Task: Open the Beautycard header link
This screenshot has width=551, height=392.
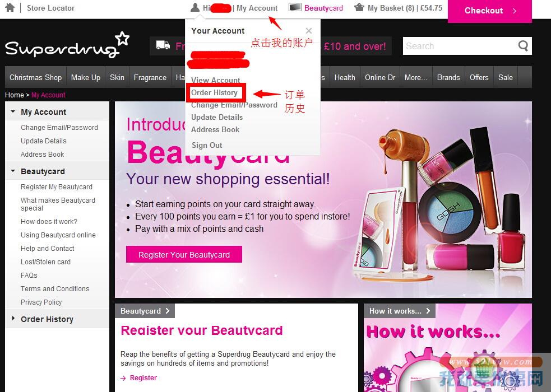Action: [x=323, y=8]
